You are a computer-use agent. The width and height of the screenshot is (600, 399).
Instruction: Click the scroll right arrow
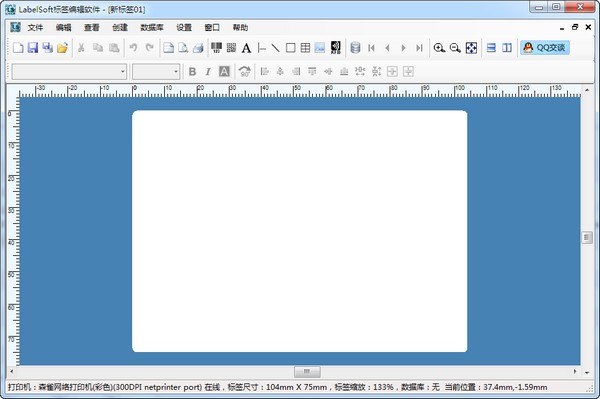click(x=574, y=371)
